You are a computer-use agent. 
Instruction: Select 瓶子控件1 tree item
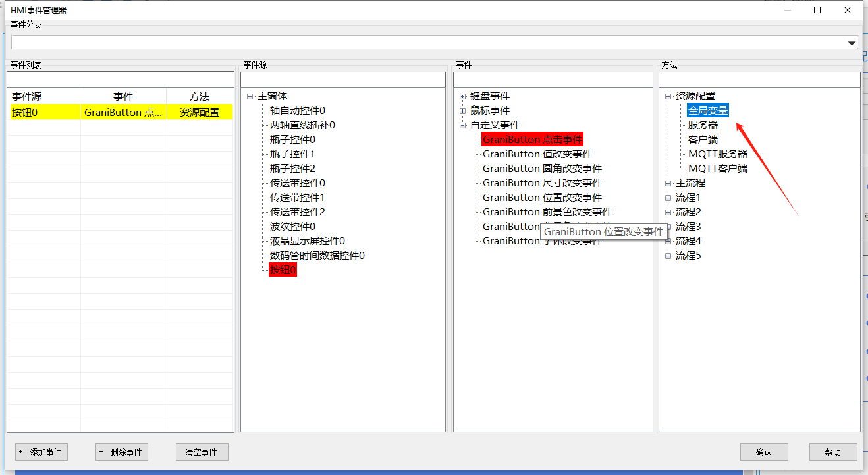point(292,154)
